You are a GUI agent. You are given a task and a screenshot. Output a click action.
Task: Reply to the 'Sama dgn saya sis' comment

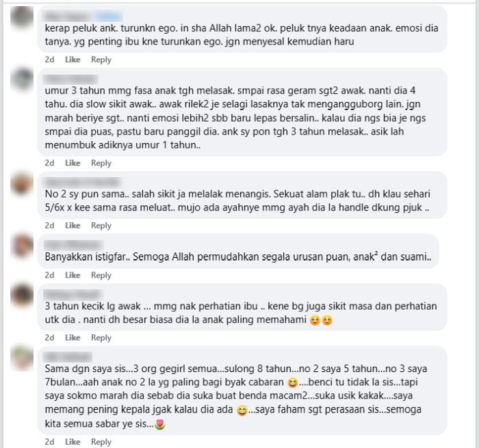tap(101, 442)
